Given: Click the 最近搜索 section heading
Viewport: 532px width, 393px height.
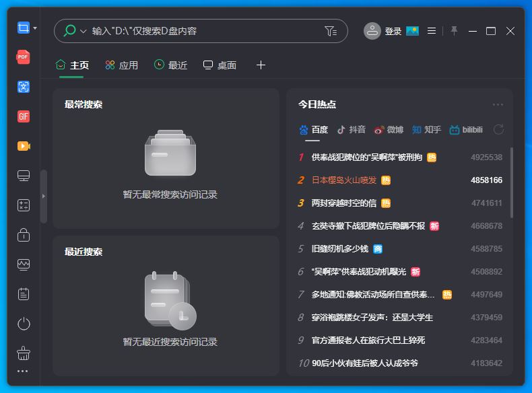Looking at the screenshot, I should pos(84,252).
